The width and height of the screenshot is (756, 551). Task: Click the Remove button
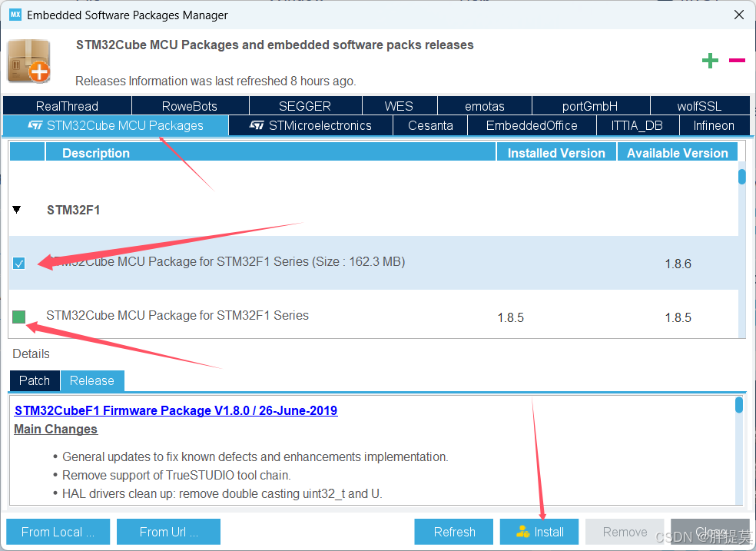625,532
